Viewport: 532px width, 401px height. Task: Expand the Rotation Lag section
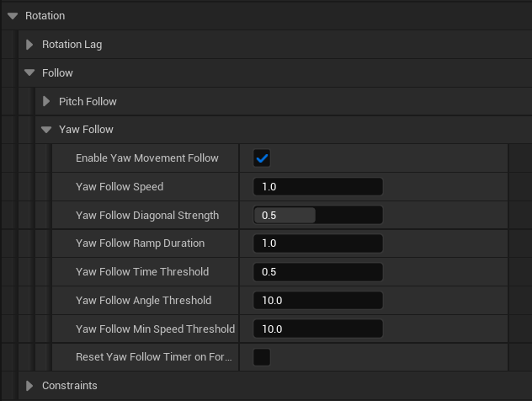coord(29,45)
